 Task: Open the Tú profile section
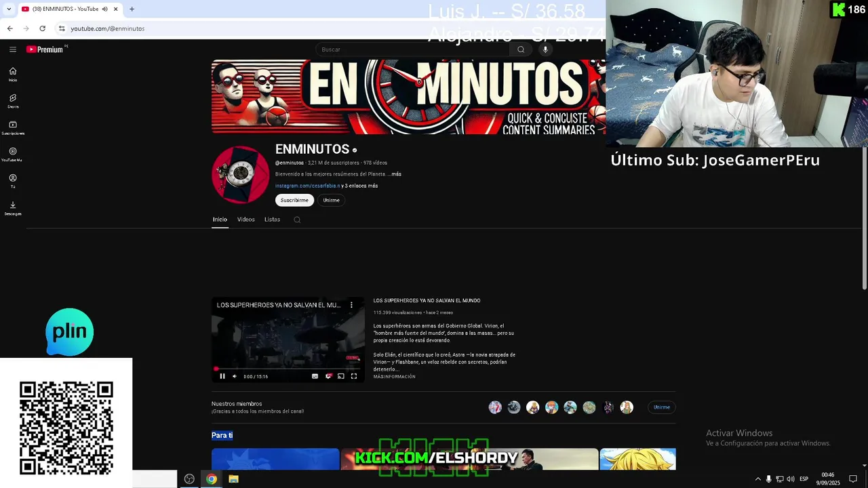[x=13, y=182]
